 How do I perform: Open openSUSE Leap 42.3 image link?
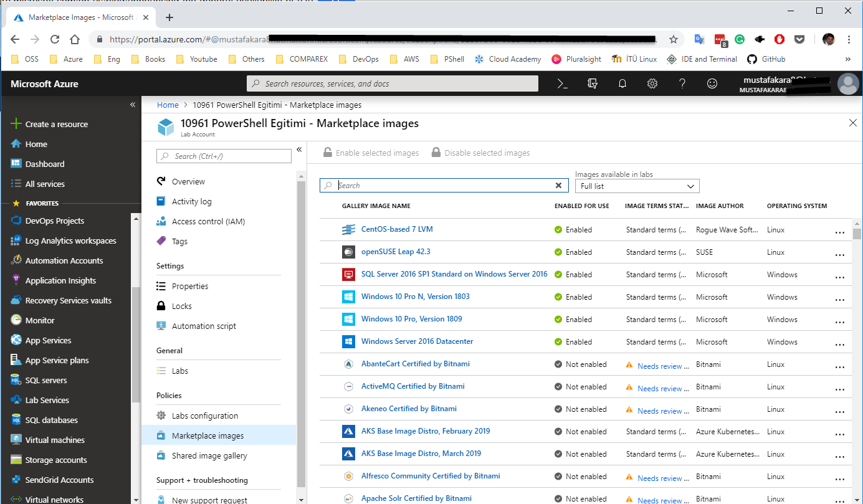pyautogui.click(x=396, y=252)
